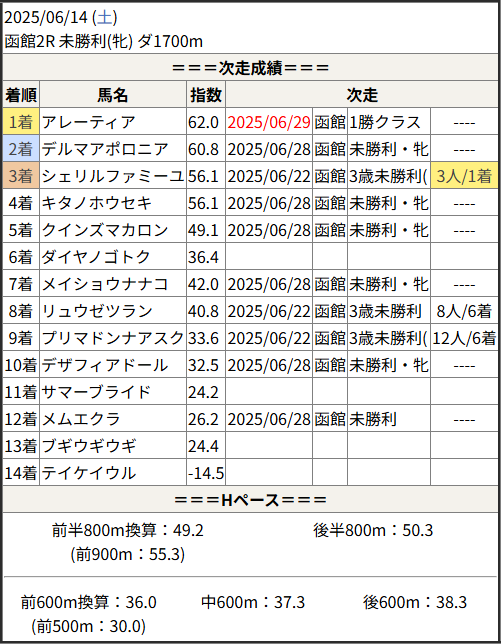Click the yellow 3人/1着 result cell
This screenshot has width=501, height=644.
[464, 176]
